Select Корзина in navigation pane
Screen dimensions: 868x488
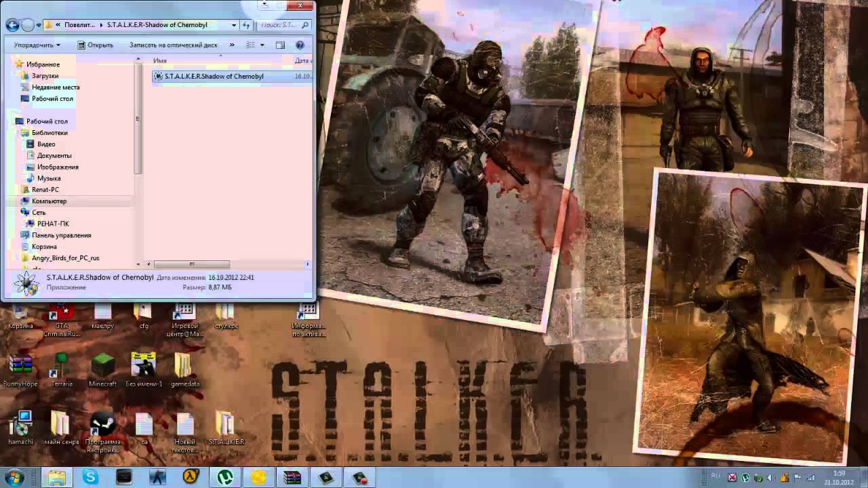click(44, 247)
